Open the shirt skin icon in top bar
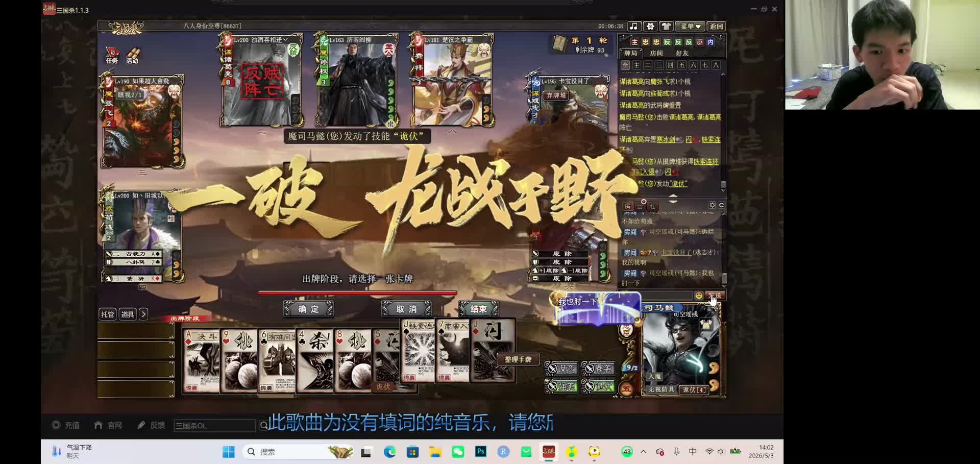Image resolution: width=980 pixels, height=464 pixels. pyautogui.click(x=666, y=26)
